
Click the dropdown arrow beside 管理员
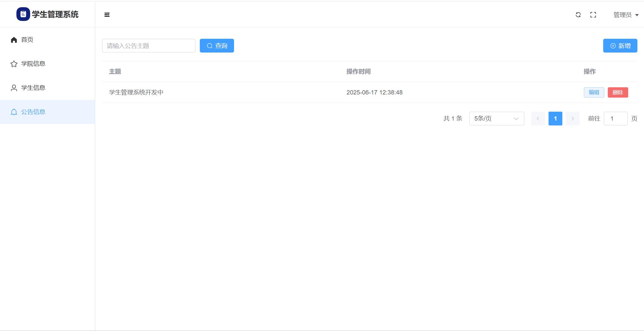(637, 15)
